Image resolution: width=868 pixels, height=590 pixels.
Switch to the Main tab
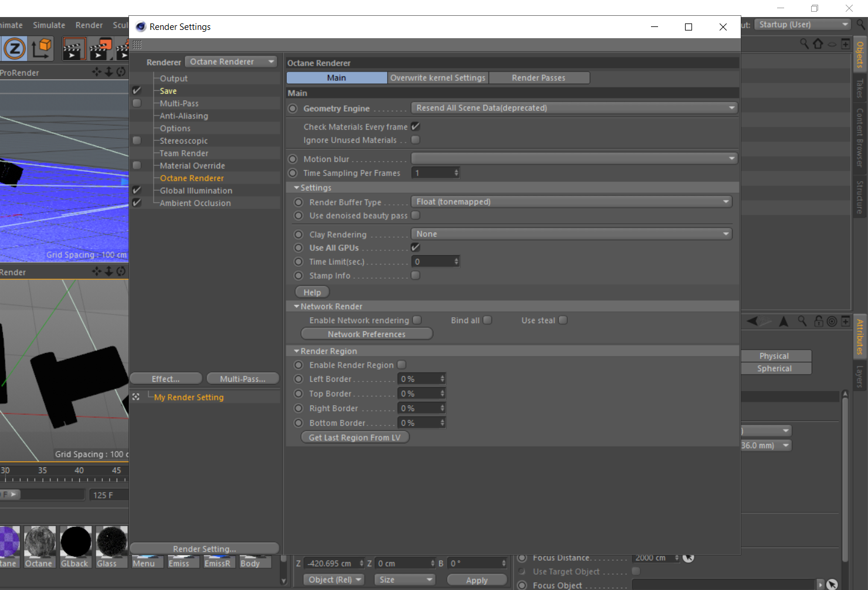(x=337, y=78)
